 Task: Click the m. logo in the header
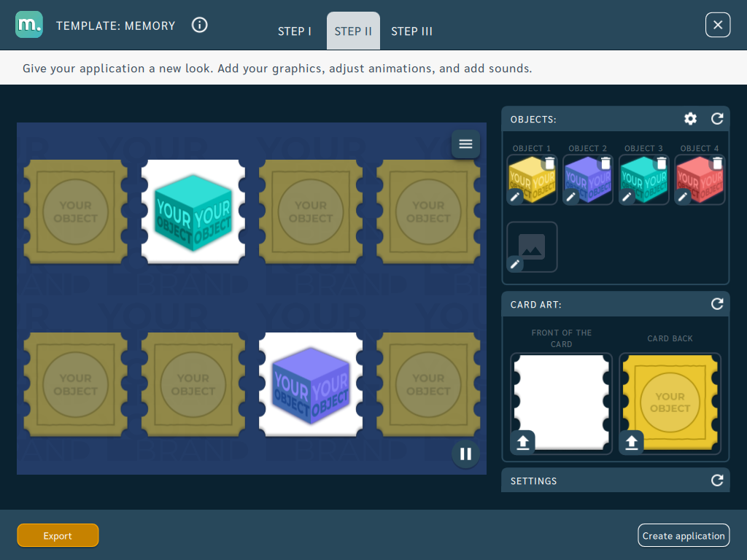[29, 25]
